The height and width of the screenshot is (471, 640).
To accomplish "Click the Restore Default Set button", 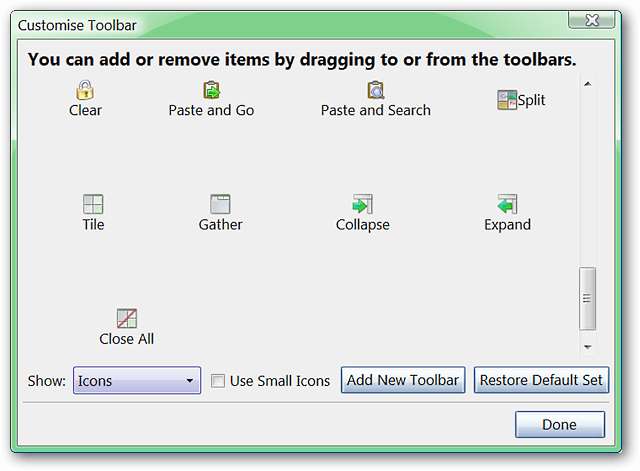I will point(541,380).
